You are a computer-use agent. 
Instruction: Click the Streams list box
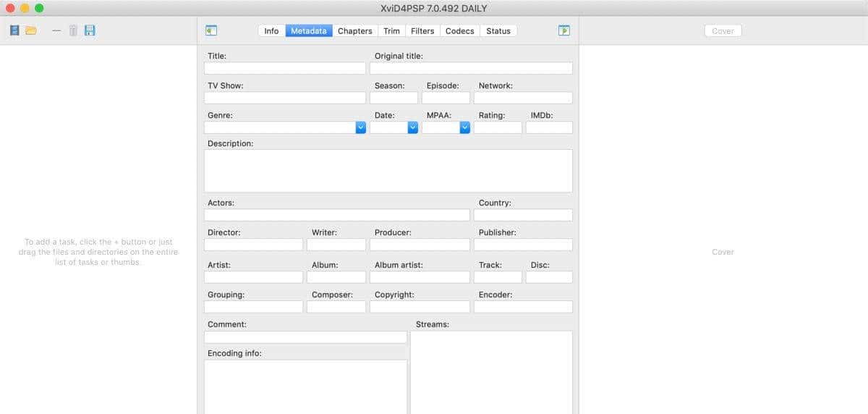(x=491, y=372)
